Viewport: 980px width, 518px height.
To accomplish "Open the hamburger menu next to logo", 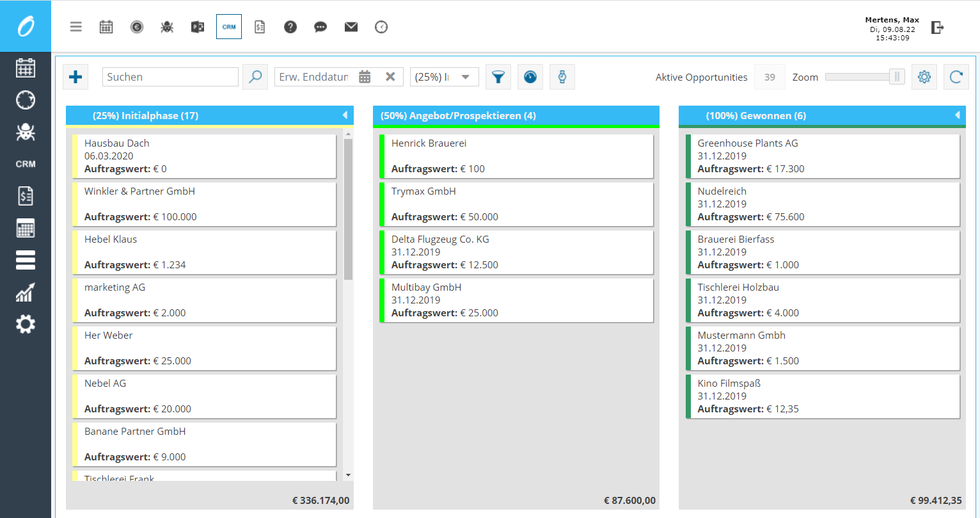I will coord(75,26).
